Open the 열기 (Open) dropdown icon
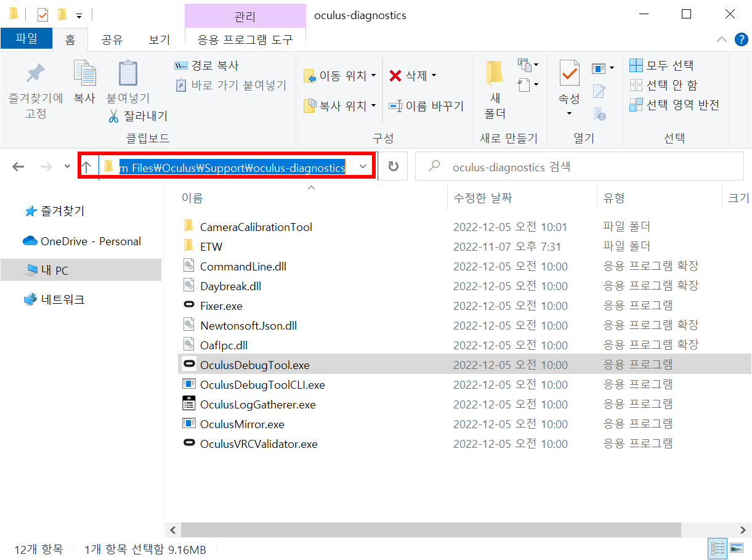752x560 pixels. point(603,68)
